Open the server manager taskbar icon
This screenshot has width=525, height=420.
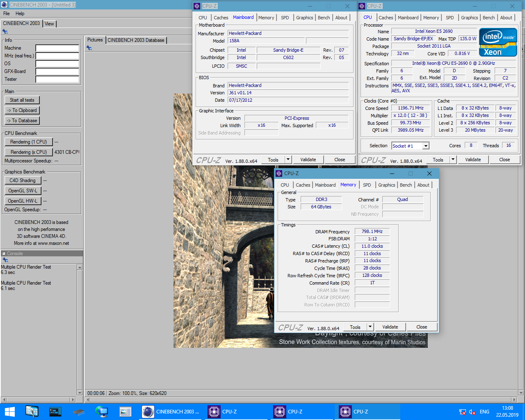32,411
